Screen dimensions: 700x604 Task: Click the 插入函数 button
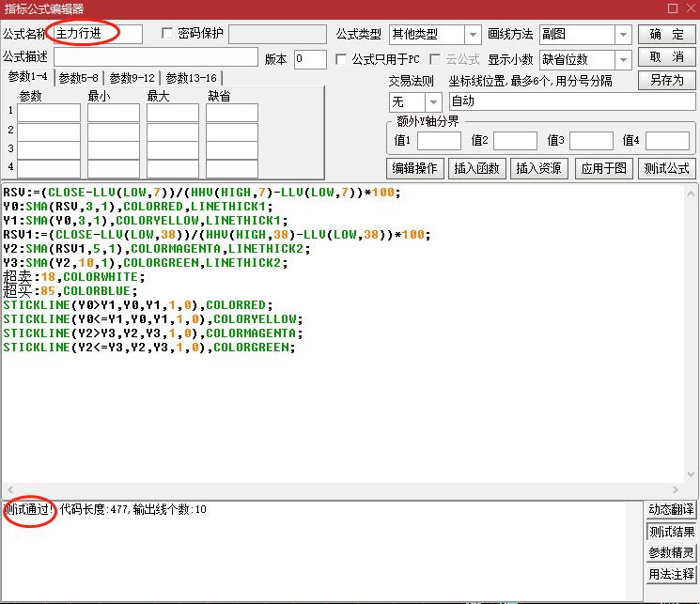click(476, 169)
